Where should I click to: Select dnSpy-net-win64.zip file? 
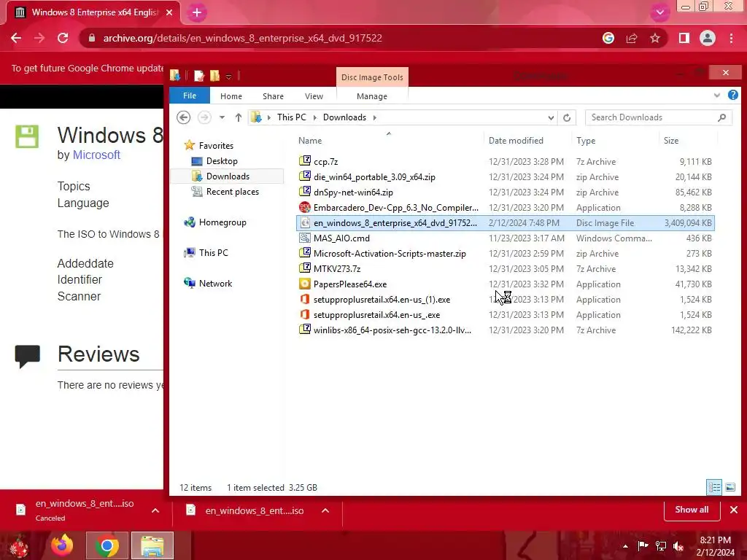[x=506, y=192]
